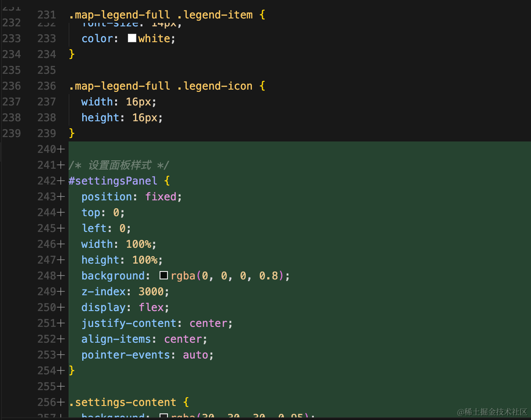Select the "auto" value
Screen dimensions: 531x420
pos(195,355)
